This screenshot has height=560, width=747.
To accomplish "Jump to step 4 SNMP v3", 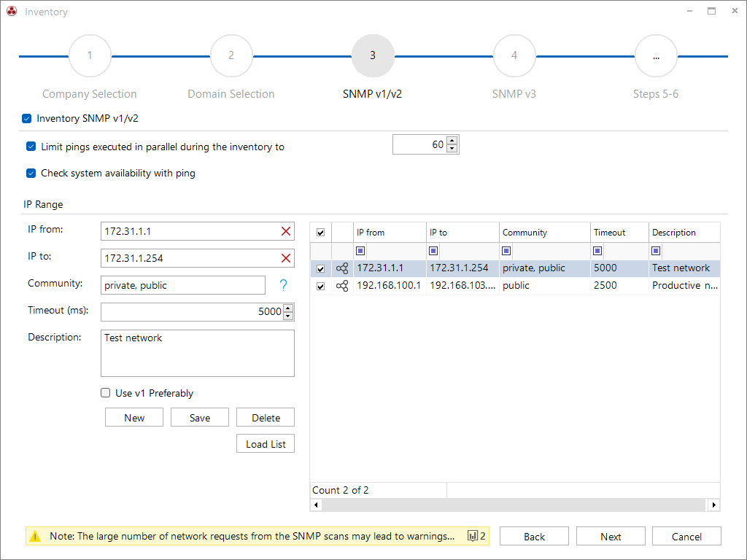I will [514, 55].
